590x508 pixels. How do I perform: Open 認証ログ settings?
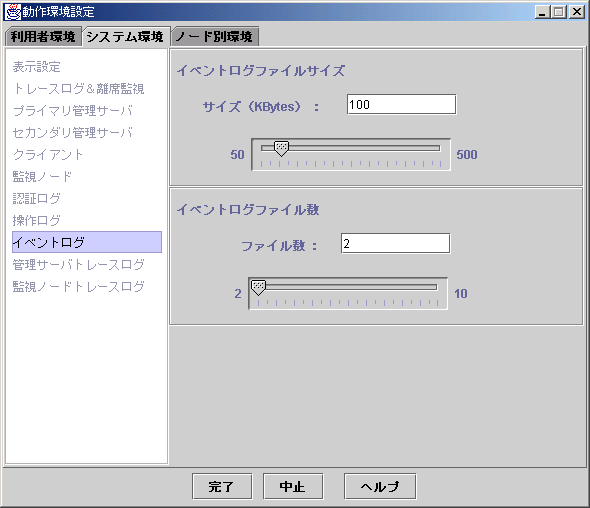(x=36, y=198)
